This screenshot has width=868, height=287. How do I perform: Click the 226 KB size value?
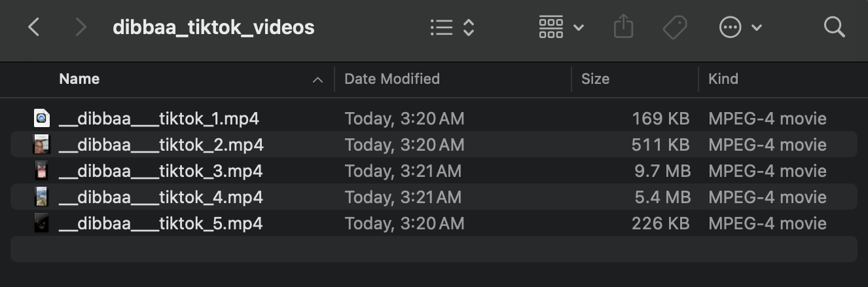660,223
